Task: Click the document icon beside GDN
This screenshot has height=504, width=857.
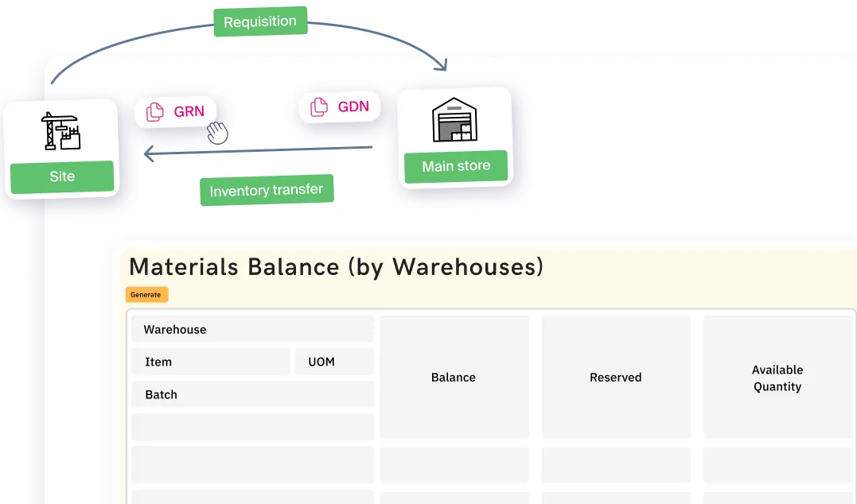Action: (x=319, y=107)
